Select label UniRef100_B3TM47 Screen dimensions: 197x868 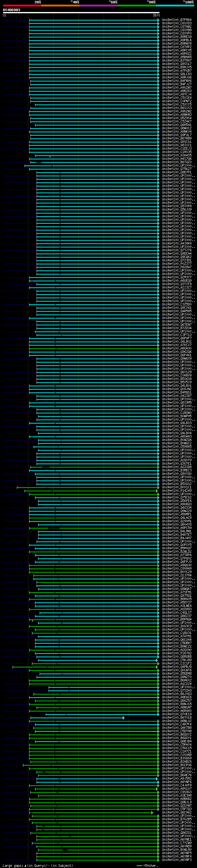click(176, 61)
